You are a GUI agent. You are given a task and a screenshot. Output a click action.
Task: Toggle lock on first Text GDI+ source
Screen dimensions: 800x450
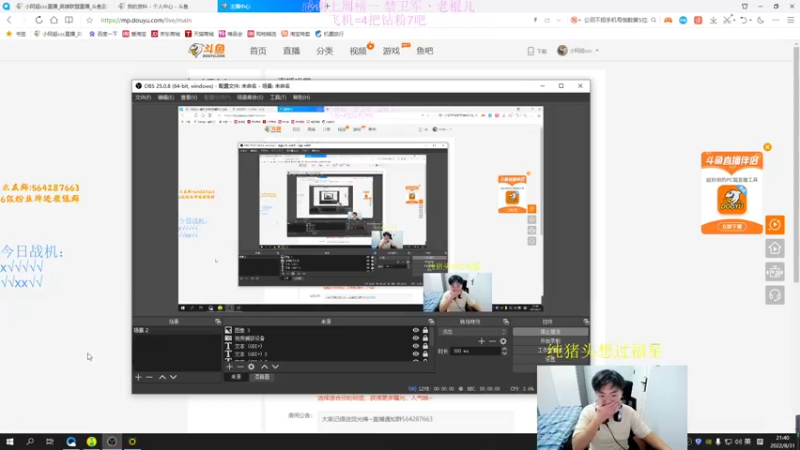point(425,346)
